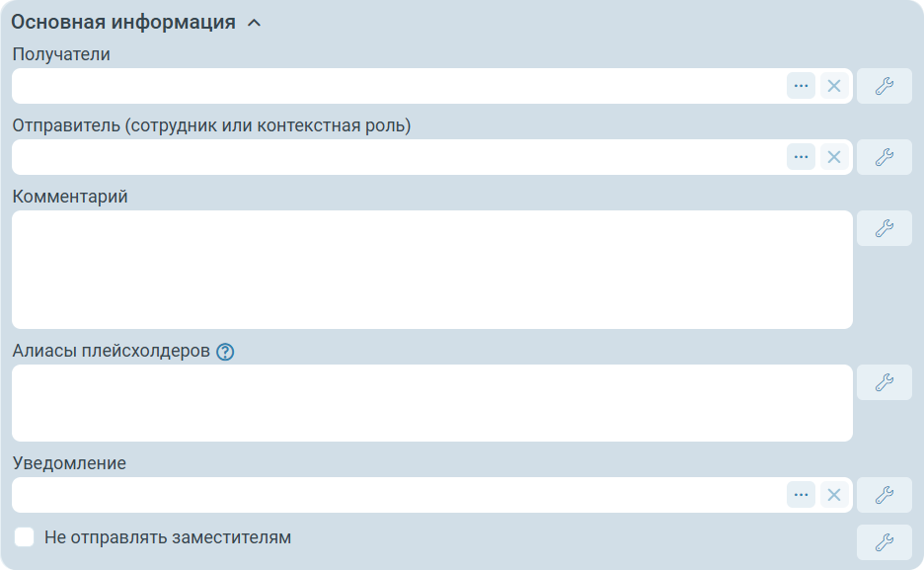Click into the Комментарий text area
924x571 pixels.
tap(431, 270)
